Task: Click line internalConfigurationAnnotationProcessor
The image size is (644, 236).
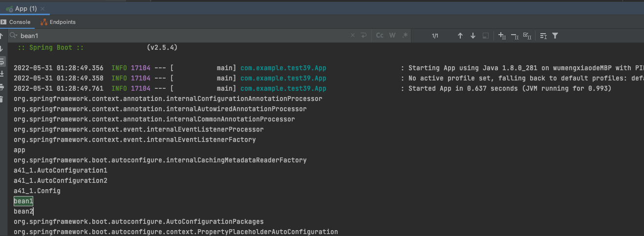Action: [168, 99]
